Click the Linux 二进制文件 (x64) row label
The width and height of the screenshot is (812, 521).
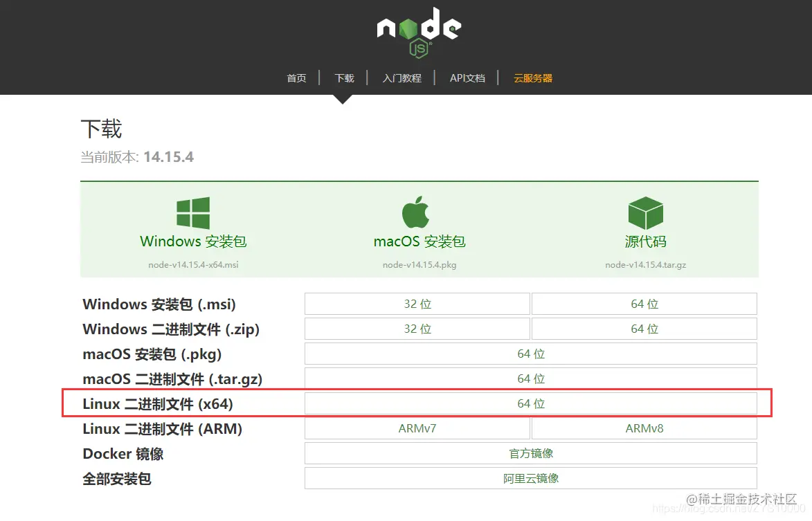click(x=158, y=403)
